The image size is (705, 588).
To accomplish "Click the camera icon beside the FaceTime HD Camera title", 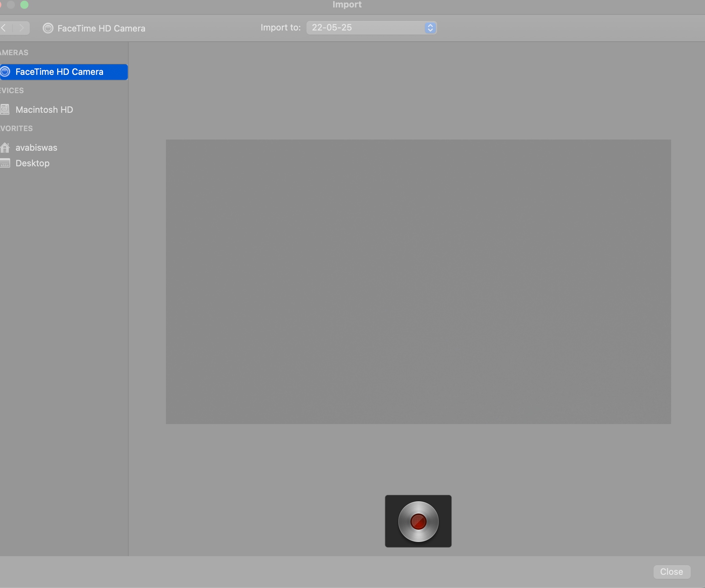I will click(x=48, y=28).
